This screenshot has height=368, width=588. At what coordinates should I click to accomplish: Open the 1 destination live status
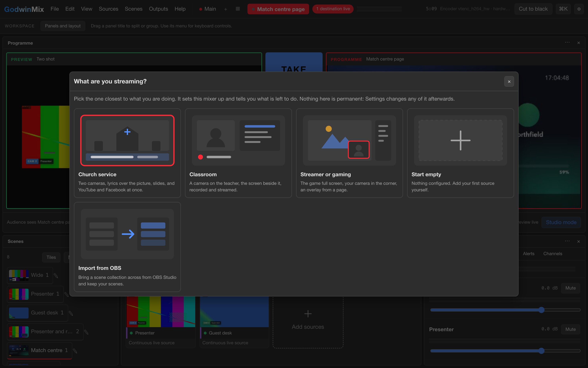click(333, 9)
